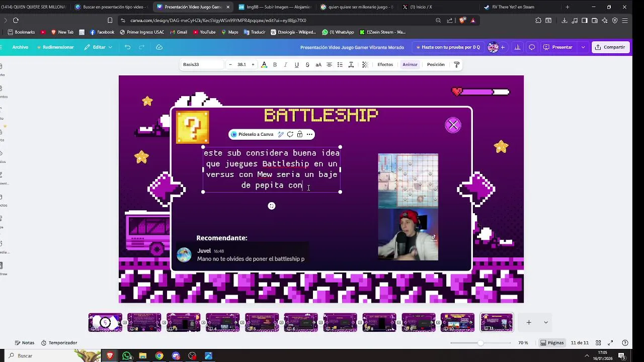Click the pink X close icon on slide

click(x=453, y=125)
